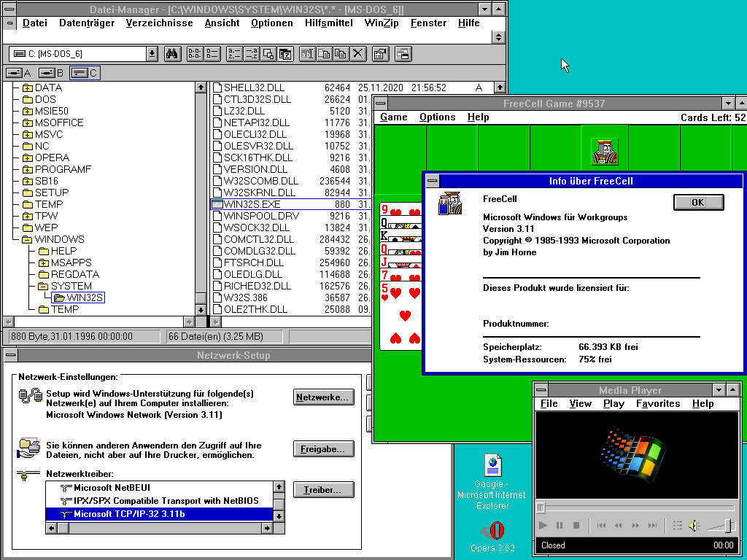Open the WinZip menu in Datei-Manager
747x560 pixels.
click(381, 23)
